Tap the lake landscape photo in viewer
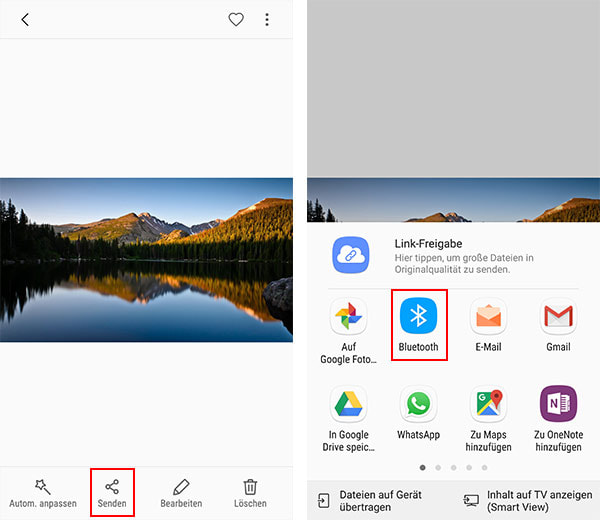Viewport: 600px width, 520px height. [x=146, y=259]
